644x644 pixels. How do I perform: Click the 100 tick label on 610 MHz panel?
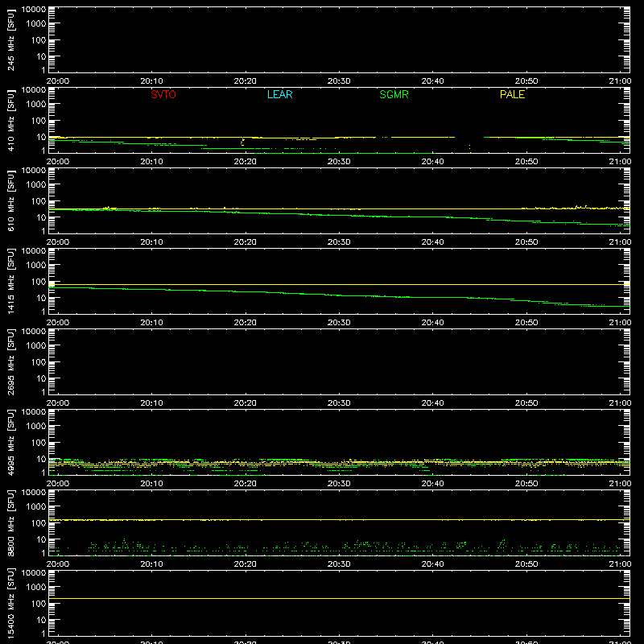[x=39, y=201]
